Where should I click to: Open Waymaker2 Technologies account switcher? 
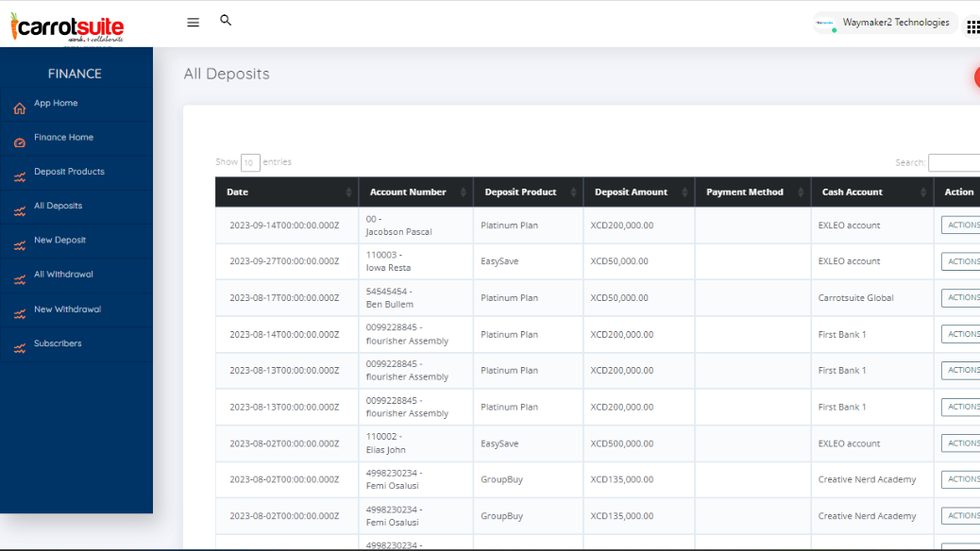pos(885,24)
